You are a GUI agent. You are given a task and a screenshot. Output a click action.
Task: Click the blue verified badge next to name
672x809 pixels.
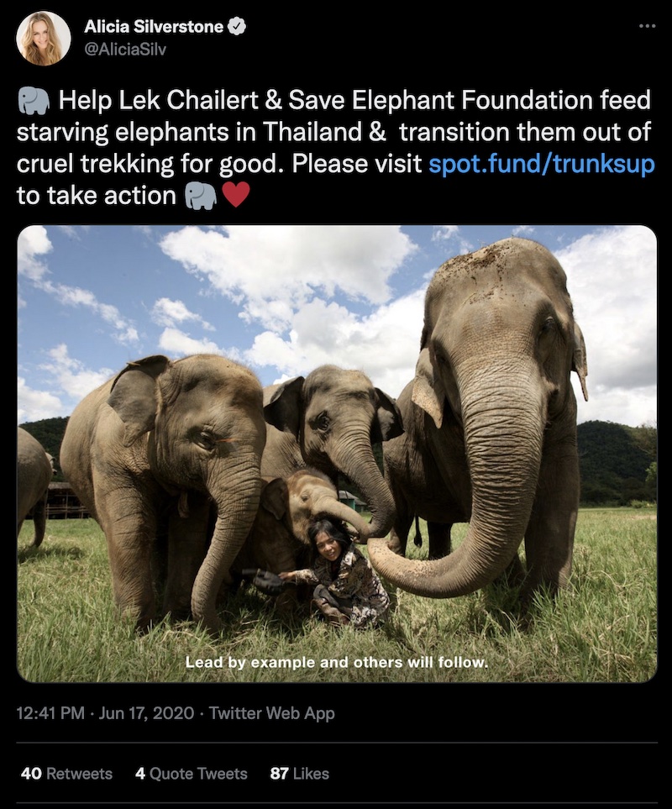click(x=237, y=26)
